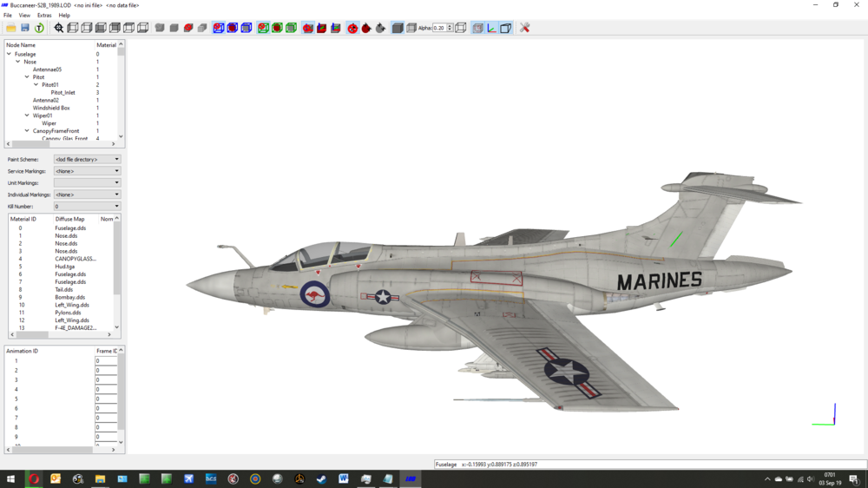Click the green circular T reload icon

pos(39,28)
